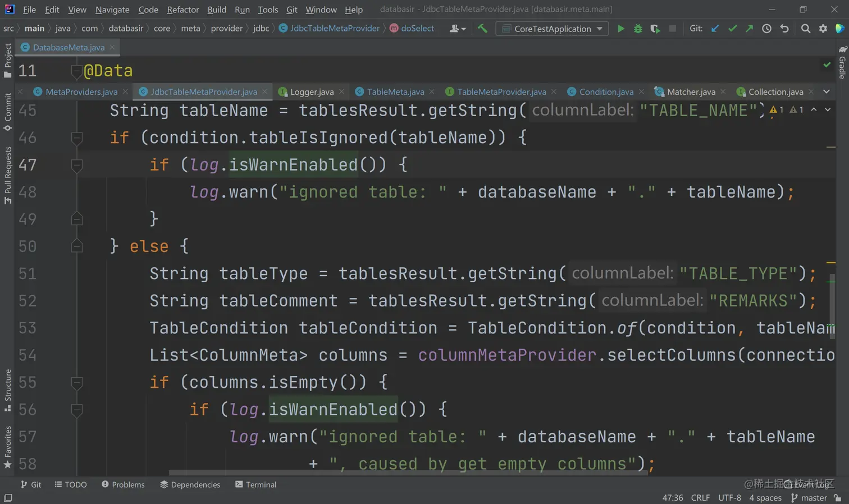Open the Build menu
The height and width of the screenshot is (504, 849).
[x=217, y=10]
